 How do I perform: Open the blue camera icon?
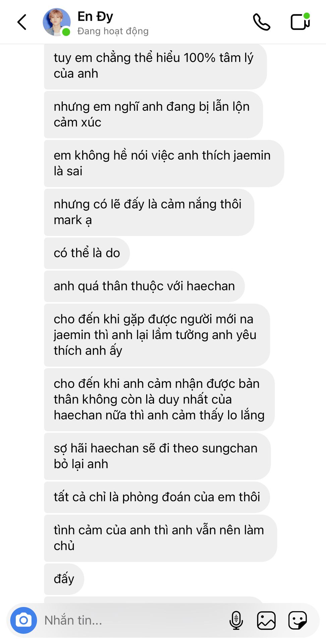click(x=23, y=620)
